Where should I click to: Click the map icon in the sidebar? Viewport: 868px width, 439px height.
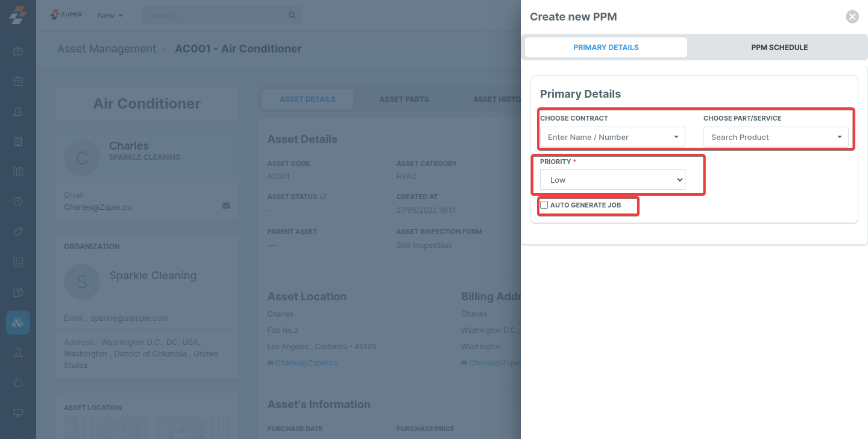(18, 172)
